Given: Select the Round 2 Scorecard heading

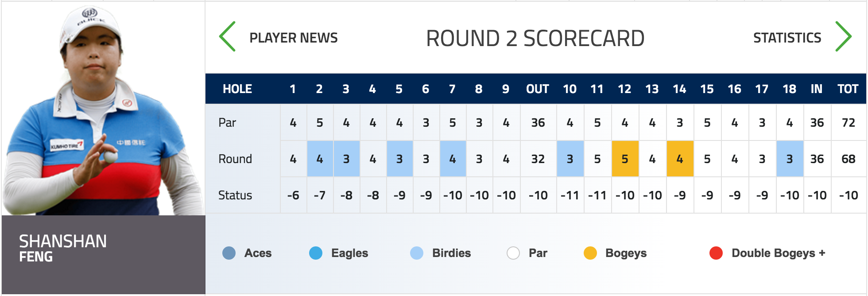Looking at the screenshot, I should click(535, 38).
